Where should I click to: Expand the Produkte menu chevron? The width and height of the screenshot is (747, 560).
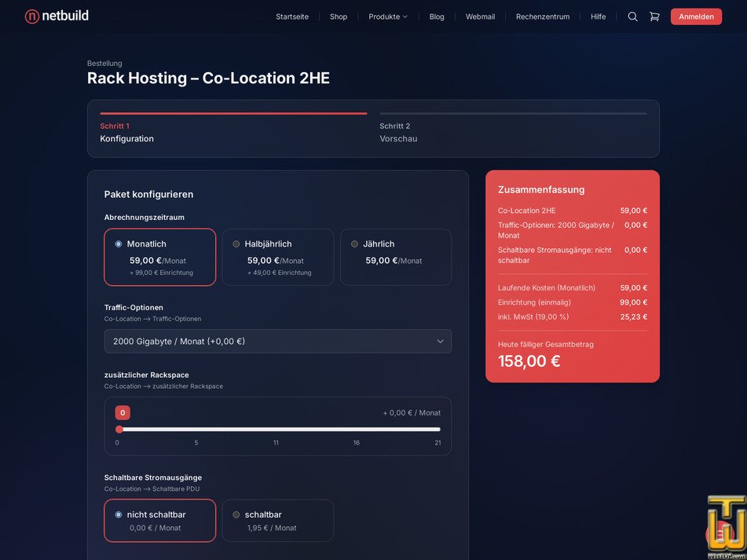(405, 16)
